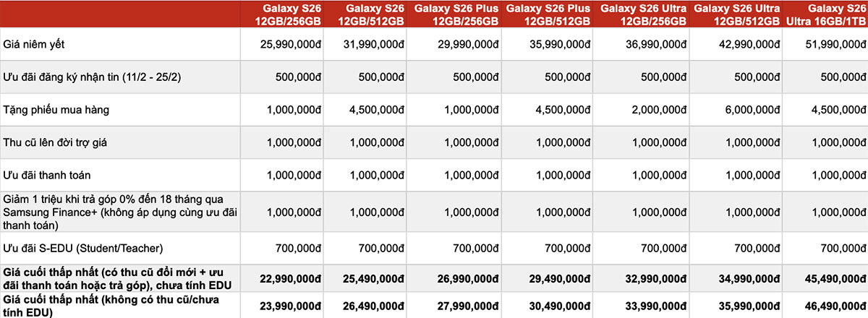Viewport: 868px width, 318px height.
Task: Click the 25,990,000đ list price cell
Action: tap(291, 44)
